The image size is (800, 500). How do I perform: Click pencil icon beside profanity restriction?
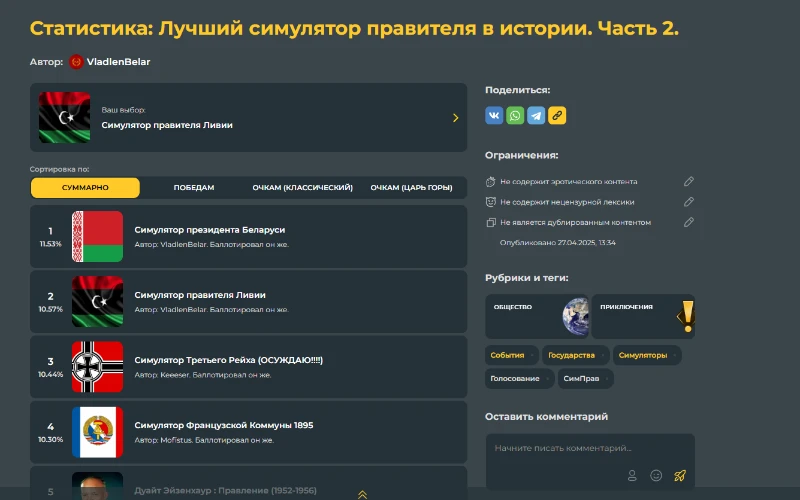tap(688, 202)
